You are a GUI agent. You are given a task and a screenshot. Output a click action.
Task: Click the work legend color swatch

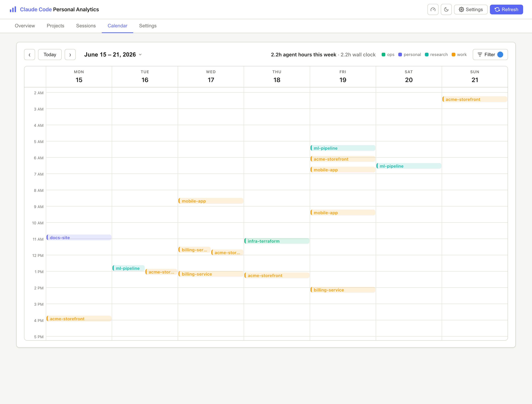tap(453, 55)
